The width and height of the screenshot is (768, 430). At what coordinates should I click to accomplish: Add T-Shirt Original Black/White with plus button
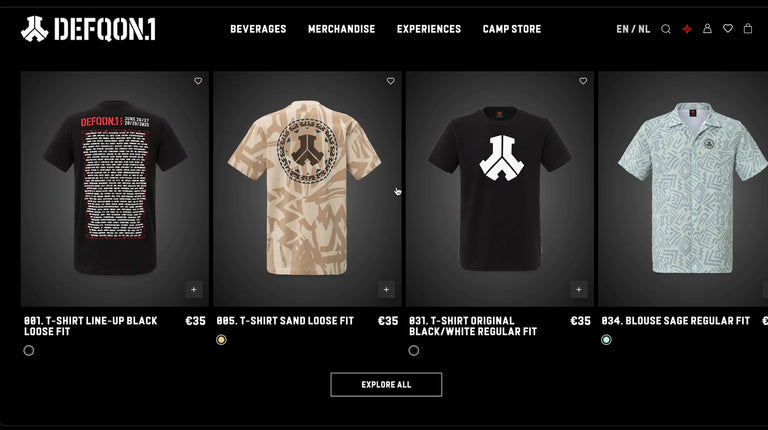coord(579,289)
